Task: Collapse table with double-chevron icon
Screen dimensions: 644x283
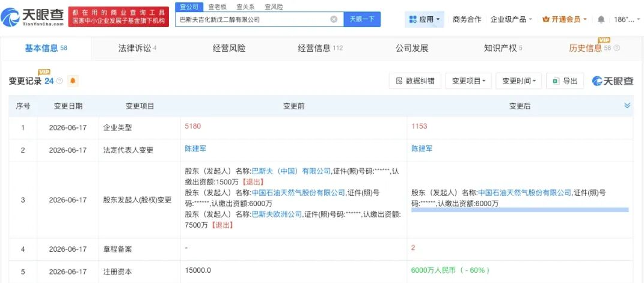Action: 627,106
